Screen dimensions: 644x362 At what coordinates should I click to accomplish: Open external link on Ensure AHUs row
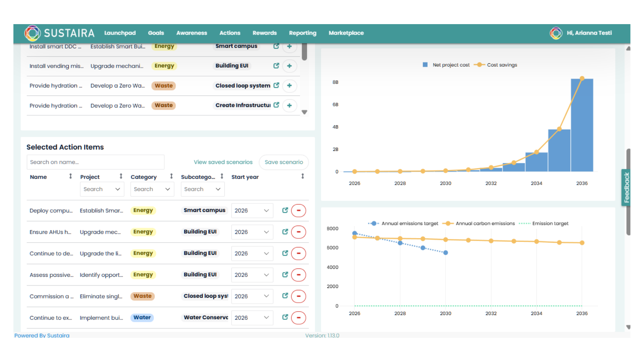coord(285,232)
